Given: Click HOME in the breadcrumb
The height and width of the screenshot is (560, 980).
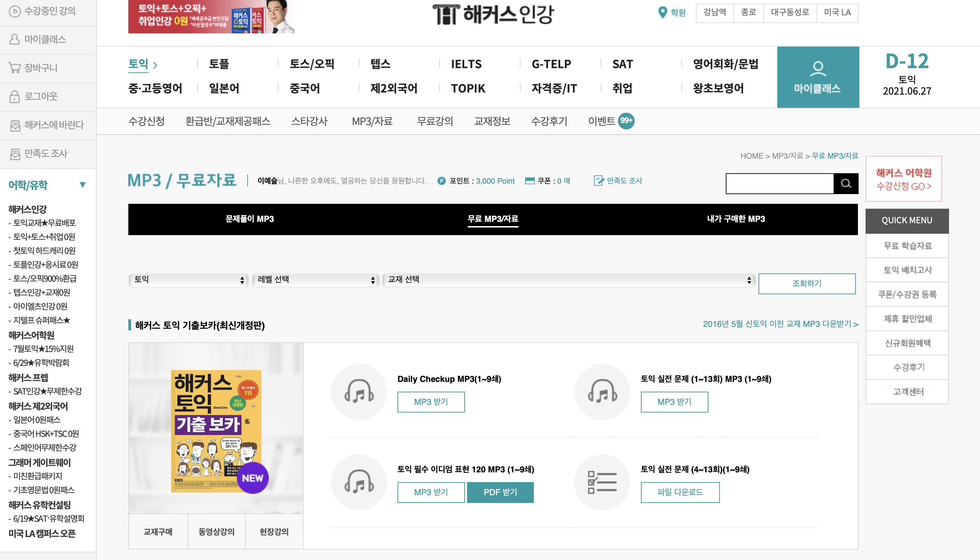Looking at the screenshot, I should click(x=752, y=156).
